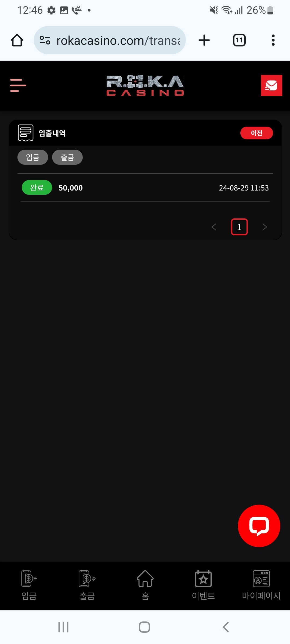The image size is (290, 644).
Task: Open the red live chat bubble
Action: click(x=259, y=526)
